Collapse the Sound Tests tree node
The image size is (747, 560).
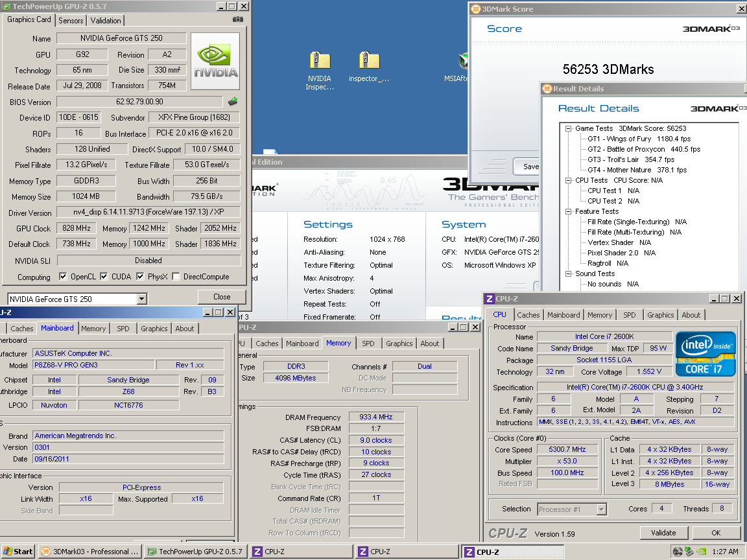coord(568,274)
